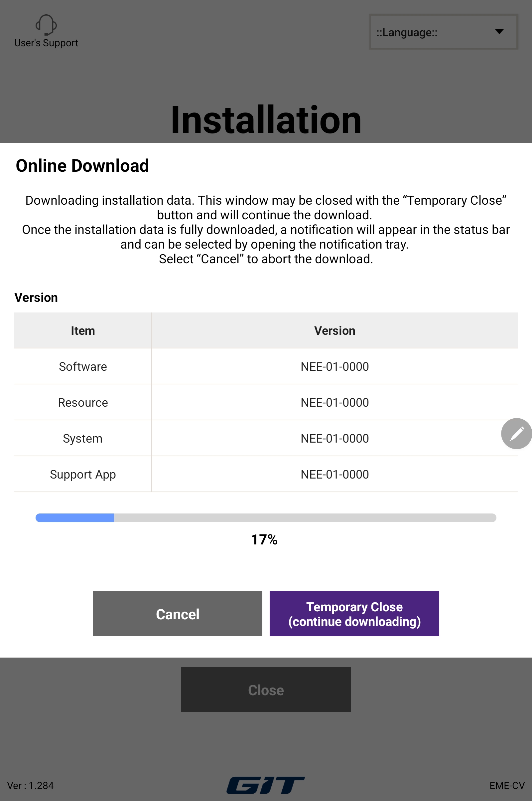This screenshot has width=532, height=801.
Task: Click the GIT logo at bottom
Action: click(x=266, y=785)
